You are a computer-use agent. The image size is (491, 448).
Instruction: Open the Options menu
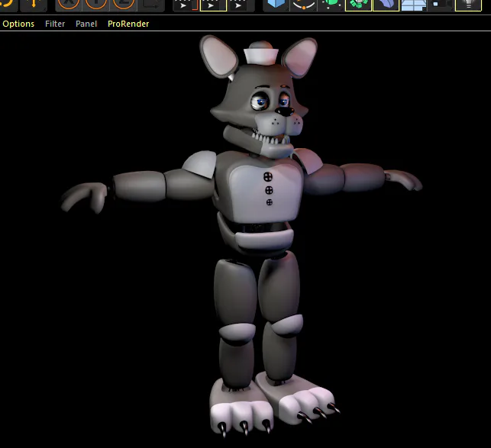pyautogui.click(x=18, y=24)
